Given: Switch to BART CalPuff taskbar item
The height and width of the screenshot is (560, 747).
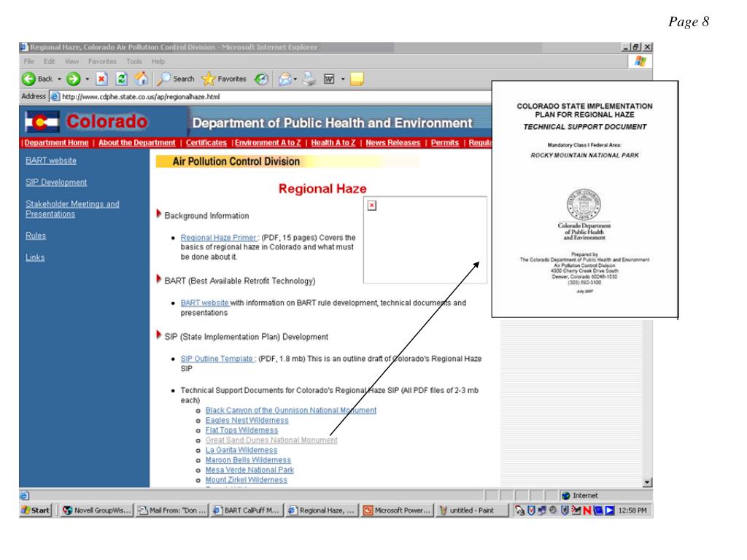Looking at the screenshot, I should pos(247,510).
